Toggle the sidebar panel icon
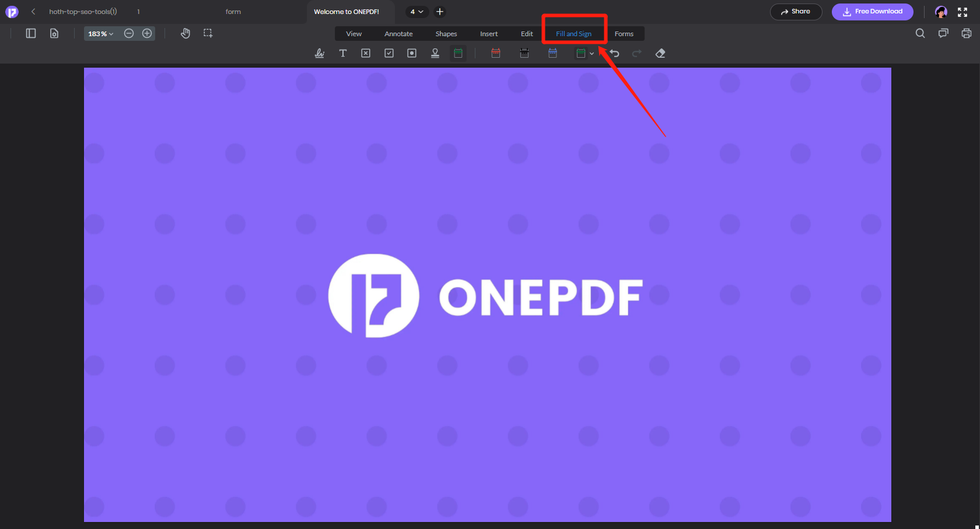This screenshot has height=529, width=980. [x=31, y=33]
